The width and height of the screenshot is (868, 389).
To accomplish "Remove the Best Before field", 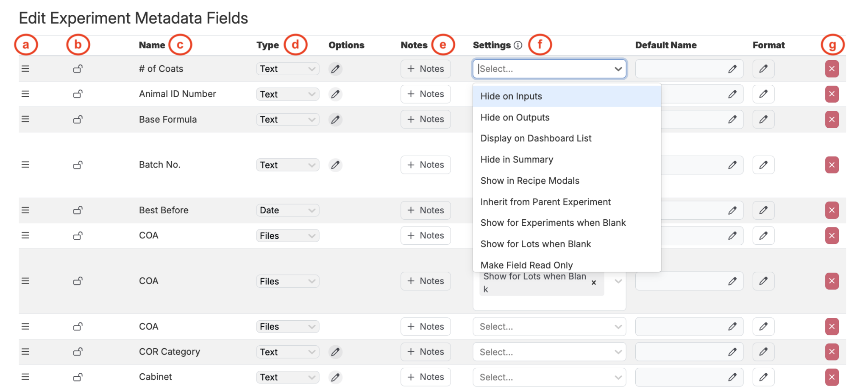I will [832, 210].
